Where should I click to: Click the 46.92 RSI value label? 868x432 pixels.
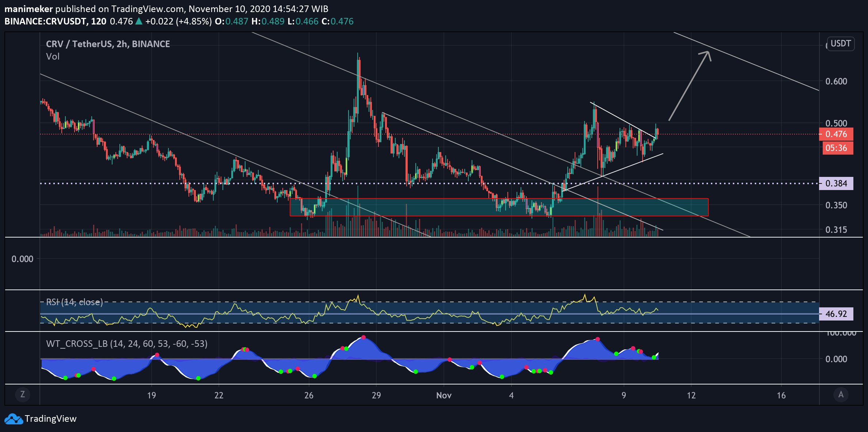point(836,314)
